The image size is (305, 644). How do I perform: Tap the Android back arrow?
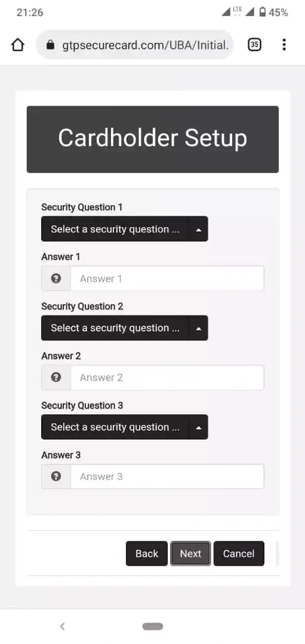coord(63,626)
